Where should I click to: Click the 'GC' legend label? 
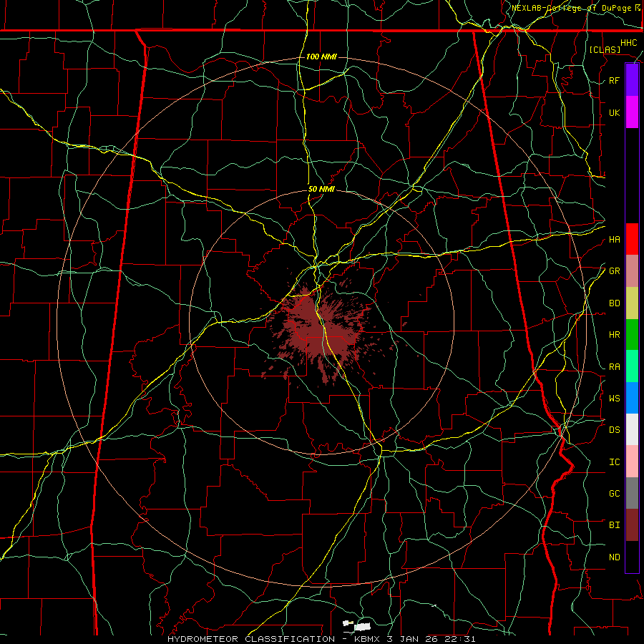tap(614, 493)
